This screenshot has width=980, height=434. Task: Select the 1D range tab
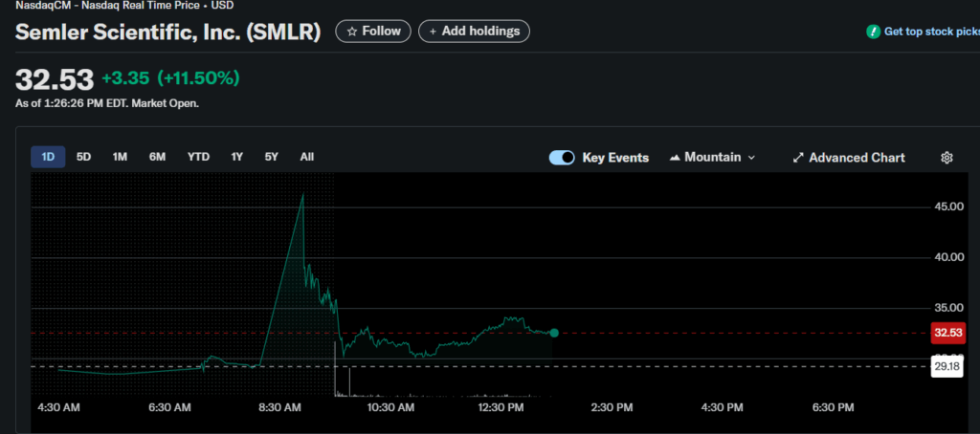point(48,158)
